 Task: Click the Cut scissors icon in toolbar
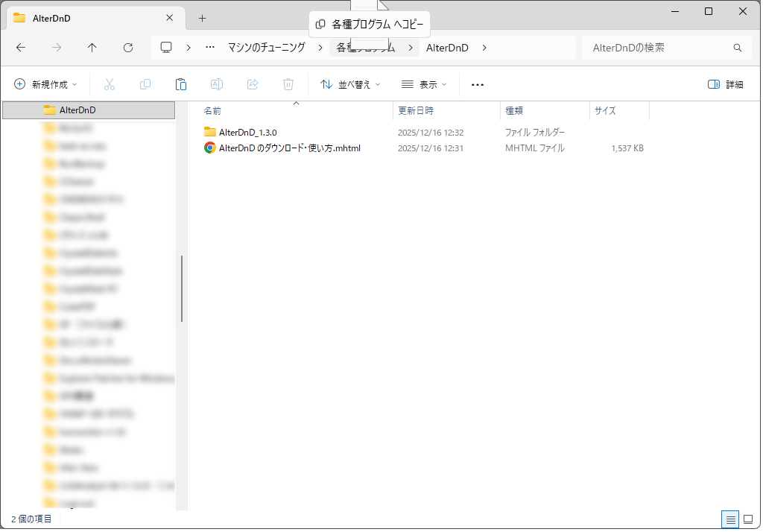pos(110,84)
